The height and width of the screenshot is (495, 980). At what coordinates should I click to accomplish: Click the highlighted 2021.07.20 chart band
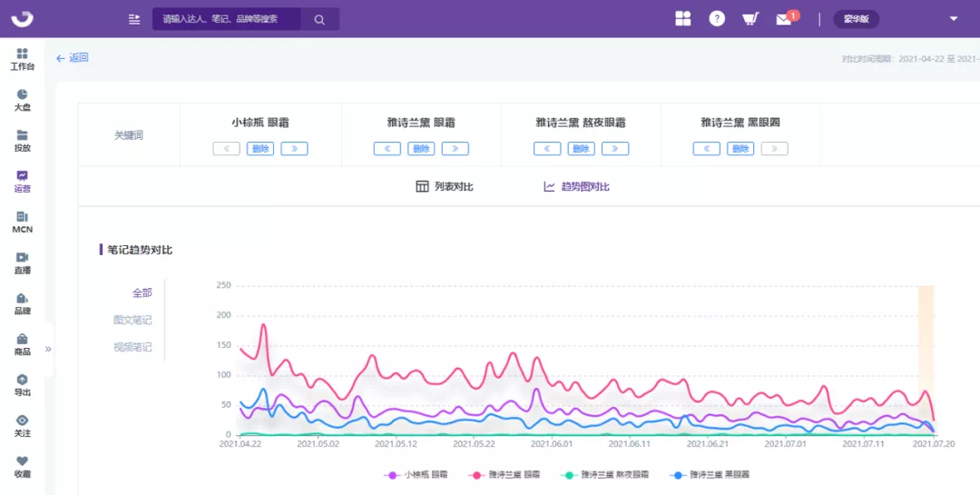tap(926, 360)
